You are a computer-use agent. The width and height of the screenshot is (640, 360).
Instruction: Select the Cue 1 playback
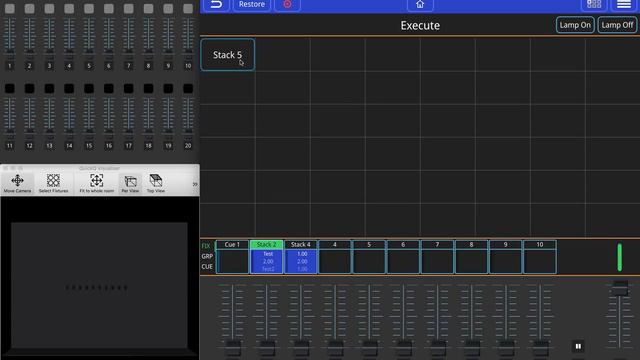tap(232, 257)
